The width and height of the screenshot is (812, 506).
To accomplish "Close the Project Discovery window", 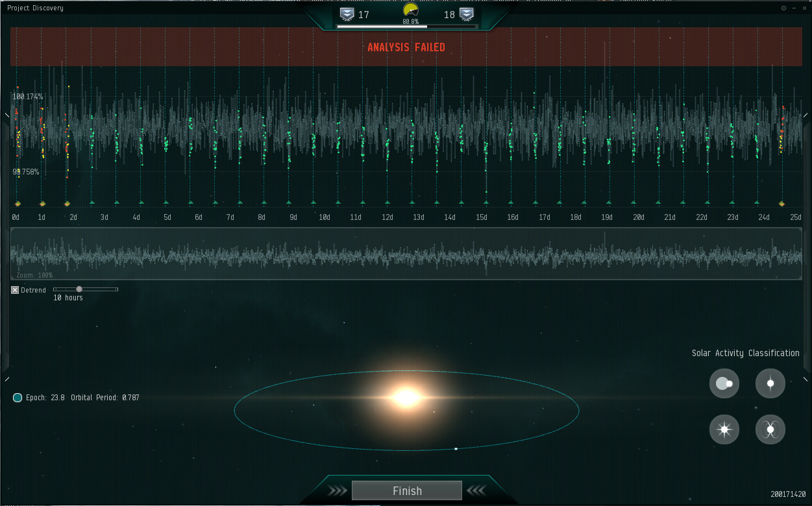I will tap(804, 8).
